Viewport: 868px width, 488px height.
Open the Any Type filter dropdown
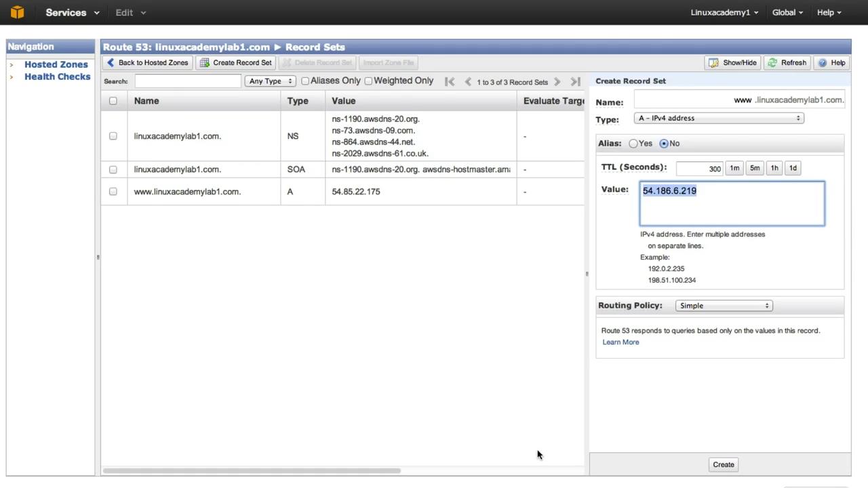pyautogui.click(x=270, y=81)
